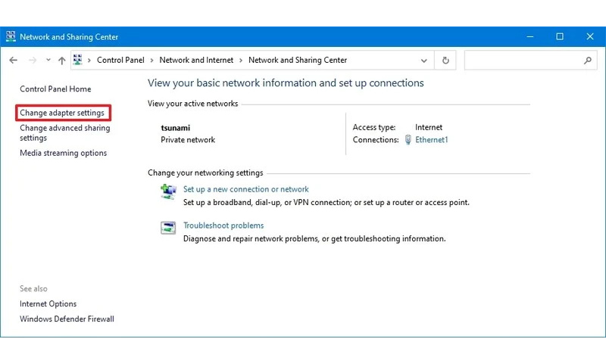Click the Change your networking settings heading
606x364 pixels.
click(x=205, y=173)
